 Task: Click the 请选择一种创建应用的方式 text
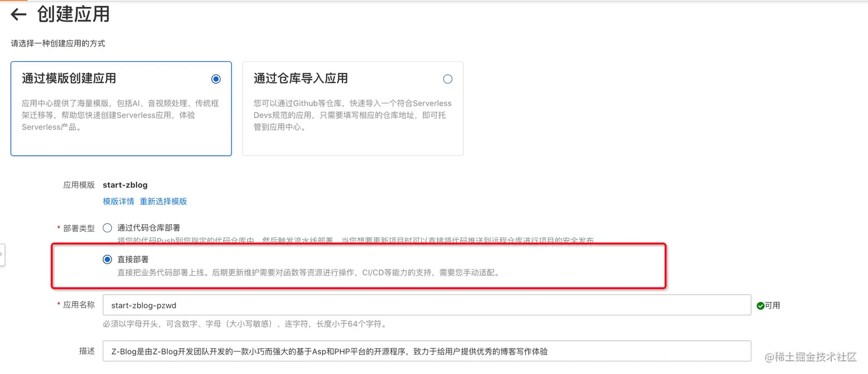pos(58,44)
